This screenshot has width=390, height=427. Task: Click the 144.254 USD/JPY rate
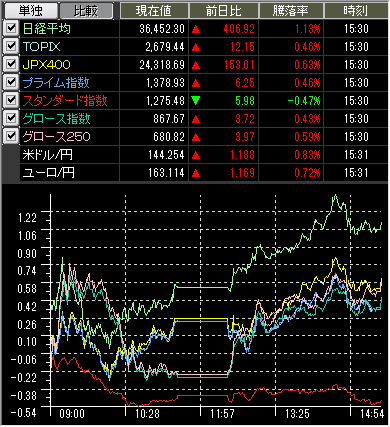point(167,155)
